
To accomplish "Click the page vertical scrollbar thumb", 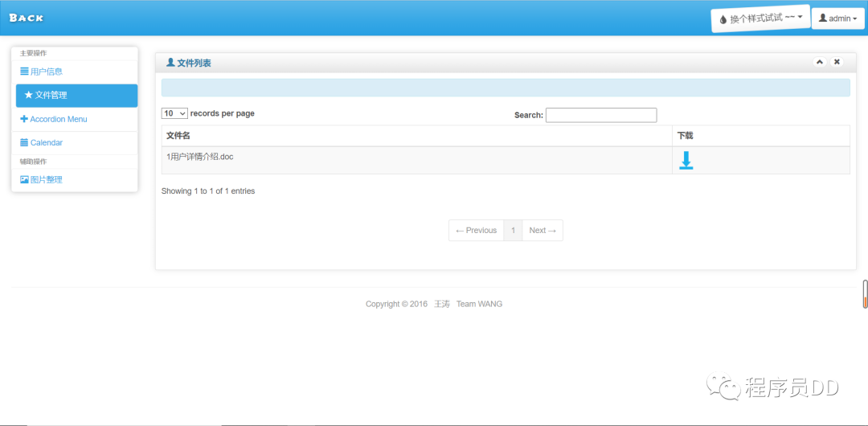I will 866,294.
